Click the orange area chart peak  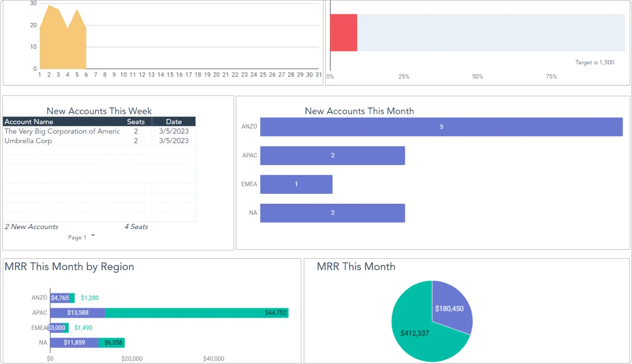coord(49,12)
